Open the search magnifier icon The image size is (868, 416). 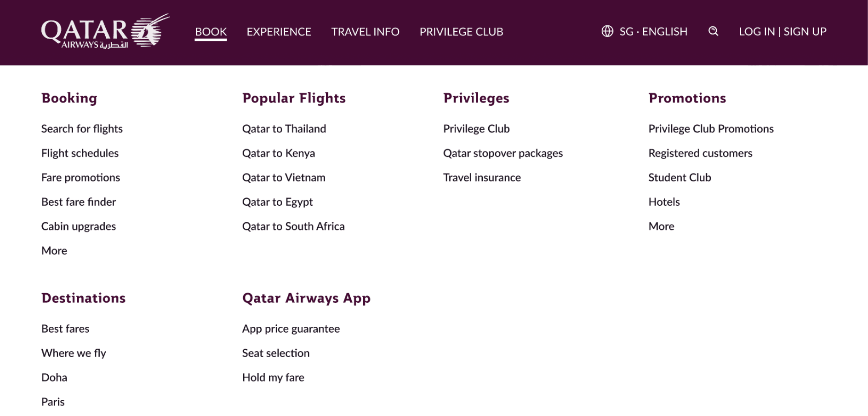coord(713,31)
